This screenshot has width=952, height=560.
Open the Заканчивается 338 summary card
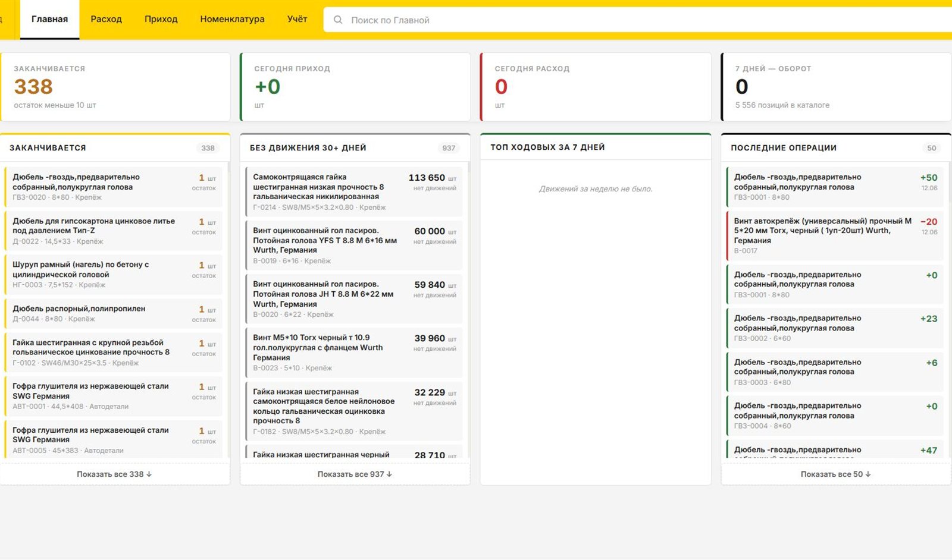tap(115, 87)
